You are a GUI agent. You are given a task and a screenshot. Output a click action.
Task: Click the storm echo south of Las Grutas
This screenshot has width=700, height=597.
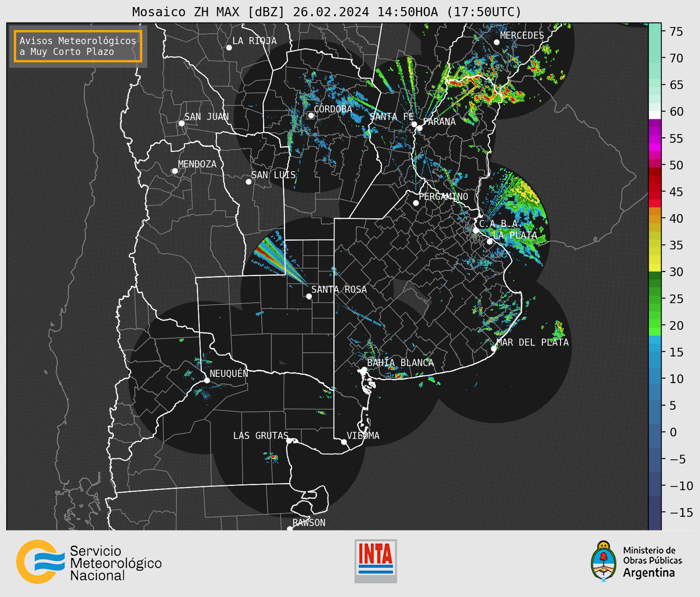point(272,458)
